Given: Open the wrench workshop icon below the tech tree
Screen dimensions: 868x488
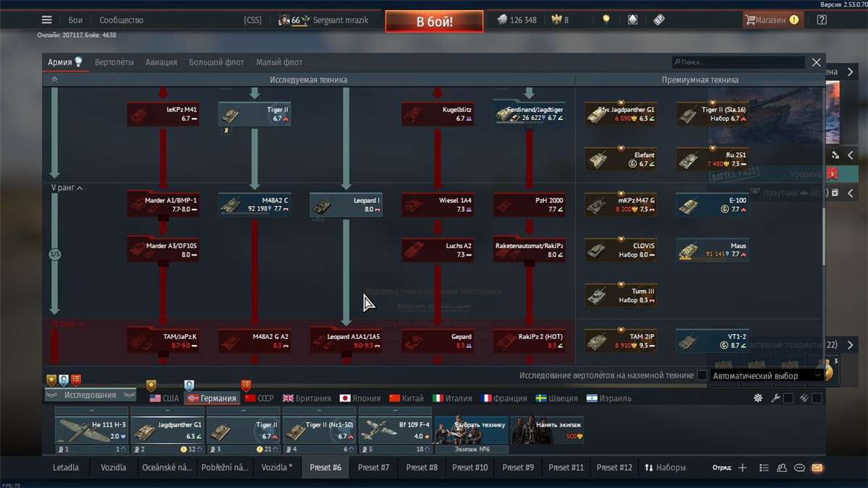Looking at the screenshot, I should click(775, 398).
